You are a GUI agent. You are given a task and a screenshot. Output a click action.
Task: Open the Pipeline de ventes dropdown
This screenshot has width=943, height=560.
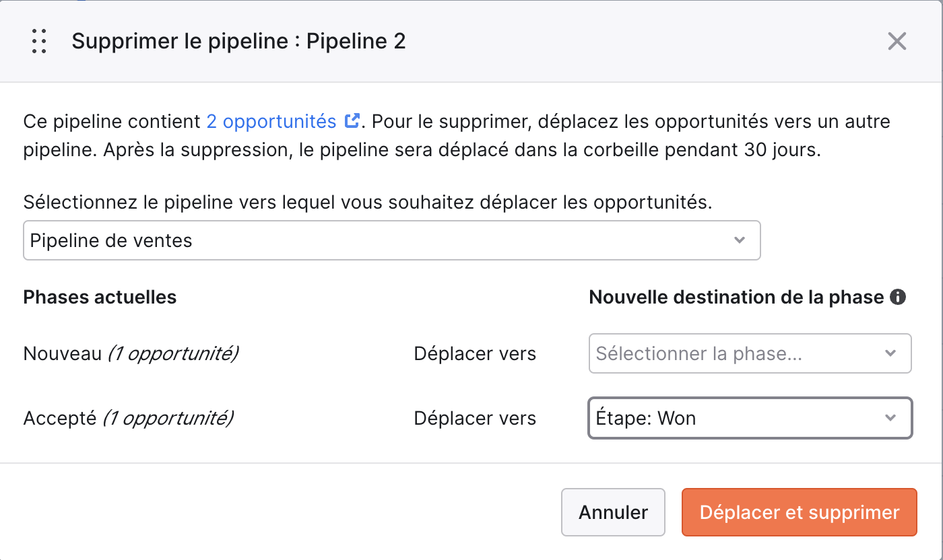click(x=392, y=240)
